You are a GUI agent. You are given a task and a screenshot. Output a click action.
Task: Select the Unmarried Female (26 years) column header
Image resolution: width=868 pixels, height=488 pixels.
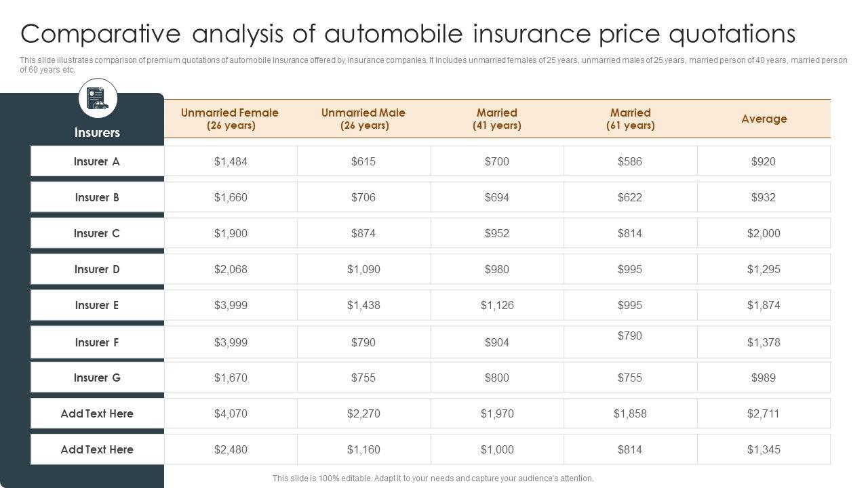coord(230,119)
